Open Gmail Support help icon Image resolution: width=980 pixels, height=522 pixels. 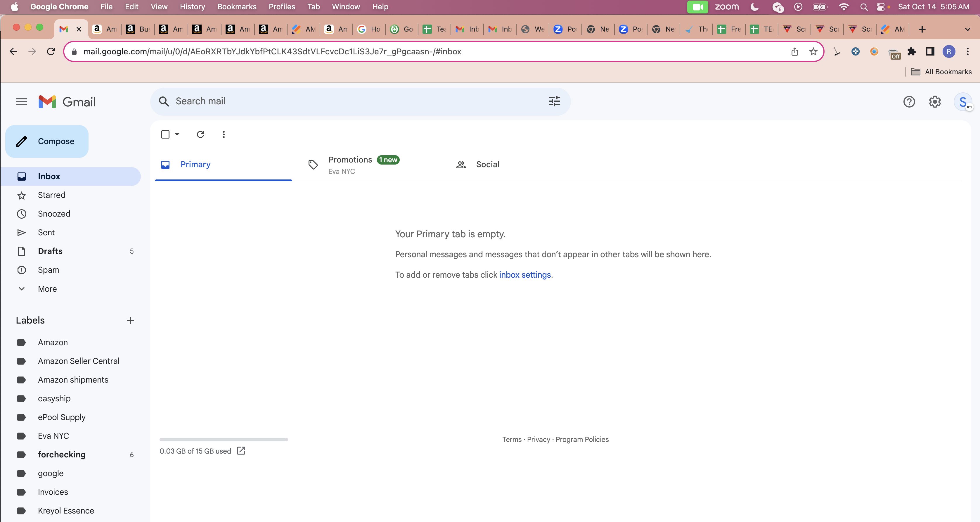coord(909,102)
